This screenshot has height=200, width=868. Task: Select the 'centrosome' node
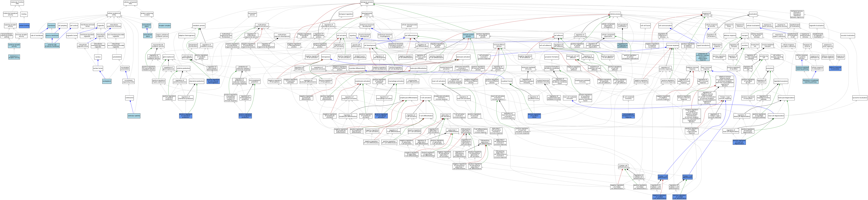coord(129,98)
